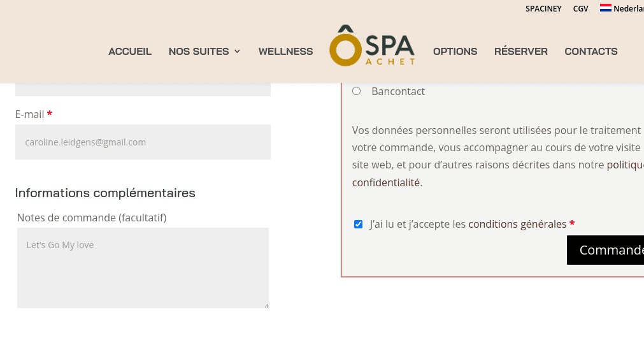Grab the textarea resize handle
This screenshot has height=340, width=644.
coord(266,306)
